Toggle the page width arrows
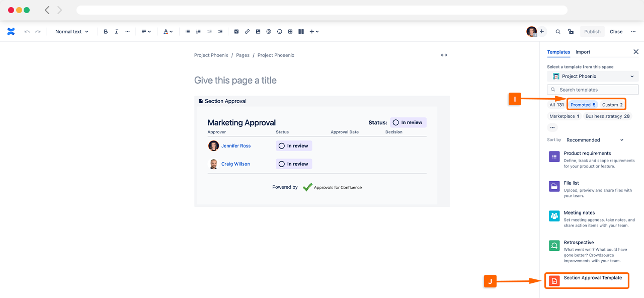This screenshot has width=644, height=298. [x=444, y=55]
